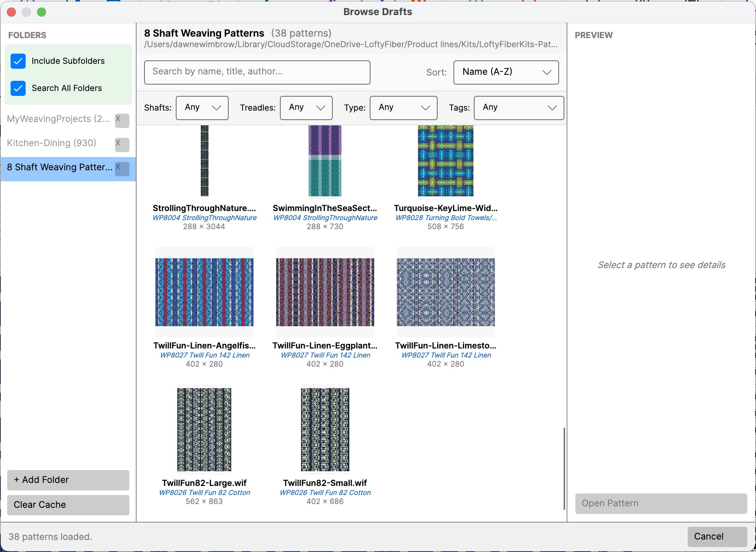Select the Kitchen-Dining (930) folder
The image size is (756, 552).
pos(52,143)
